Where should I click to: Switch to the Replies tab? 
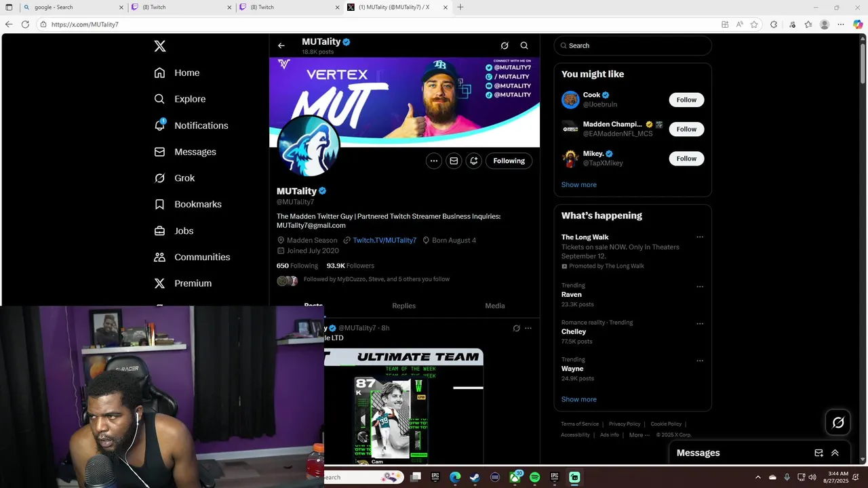[403, 306]
